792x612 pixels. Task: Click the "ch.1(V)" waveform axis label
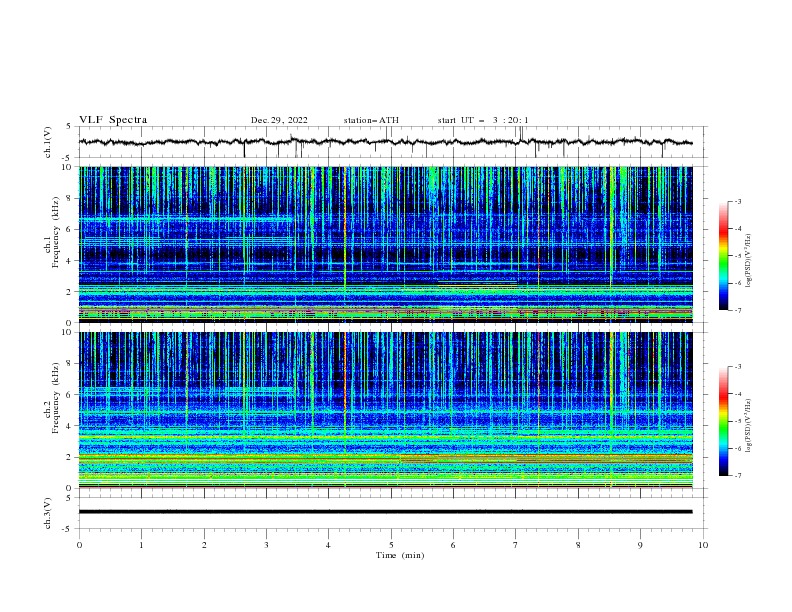click(48, 142)
